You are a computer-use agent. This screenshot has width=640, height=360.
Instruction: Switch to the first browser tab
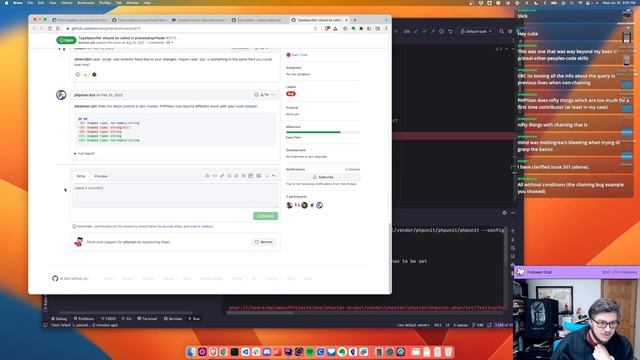pos(80,20)
